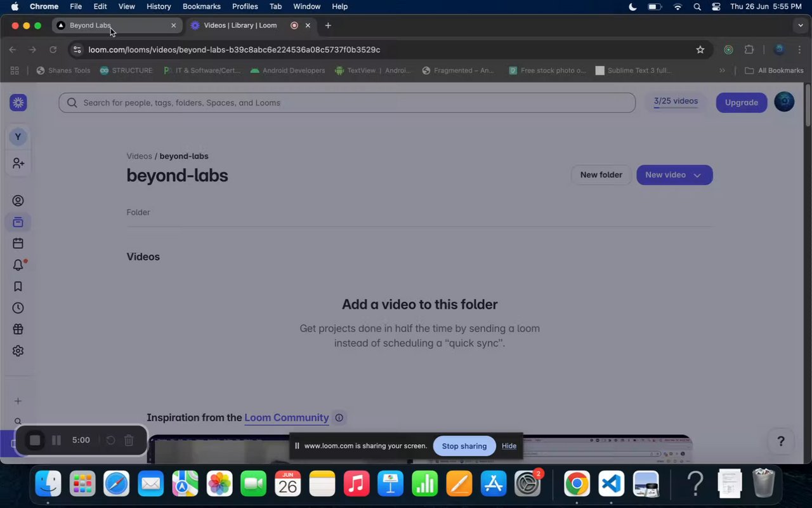812x508 pixels.
Task: Open the notifications bell
Action: click(x=18, y=265)
